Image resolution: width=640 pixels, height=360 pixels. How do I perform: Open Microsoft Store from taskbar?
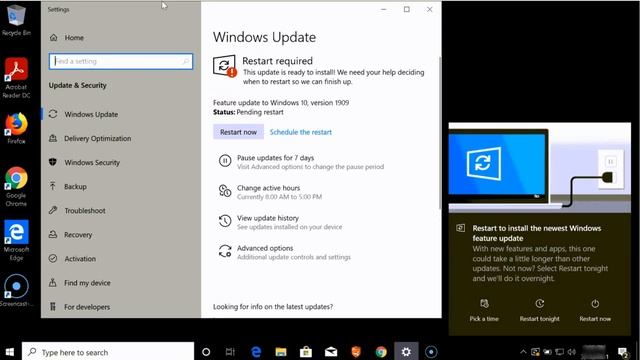[x=306, y=352]
